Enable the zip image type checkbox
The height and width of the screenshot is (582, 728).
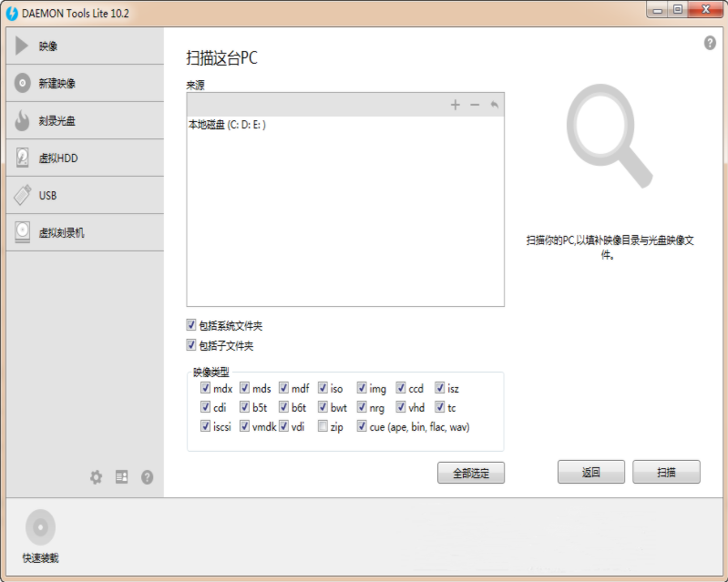click(323, 426)
